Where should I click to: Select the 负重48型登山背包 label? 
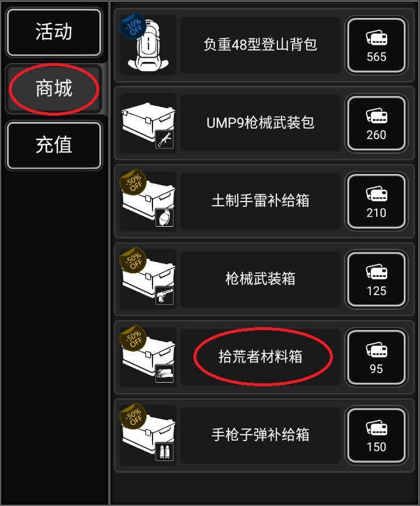pyautogui.click(x=261, y=44)
